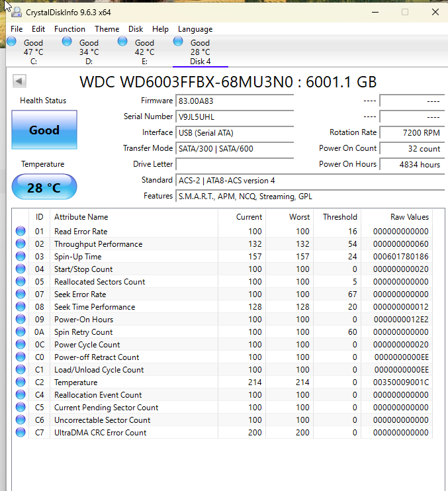Viewport: 448px width, 491px height.
Task: Select the Reallocated Sectors Count attribute name
Action: 99,281
